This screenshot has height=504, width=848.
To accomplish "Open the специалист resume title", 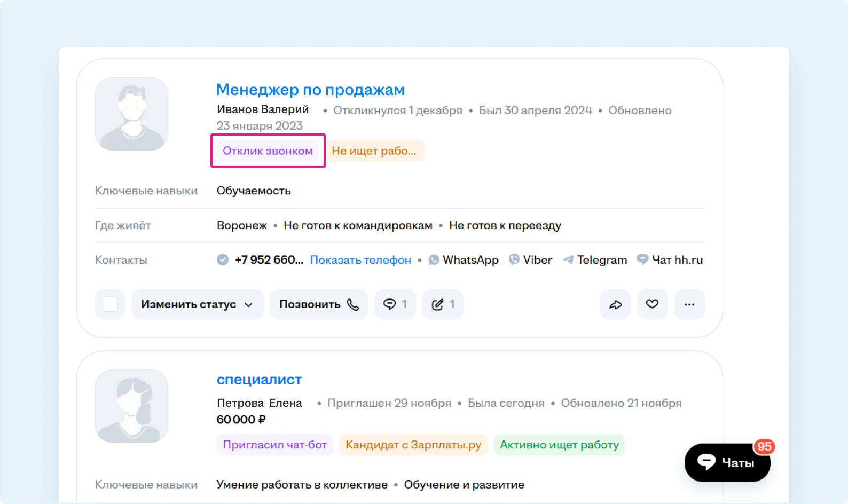I will 259,380.
